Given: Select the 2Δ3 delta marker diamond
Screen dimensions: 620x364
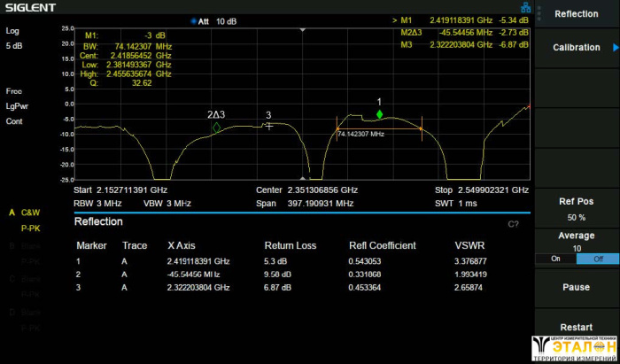Looking at the screenshot, I should (216, 128).
